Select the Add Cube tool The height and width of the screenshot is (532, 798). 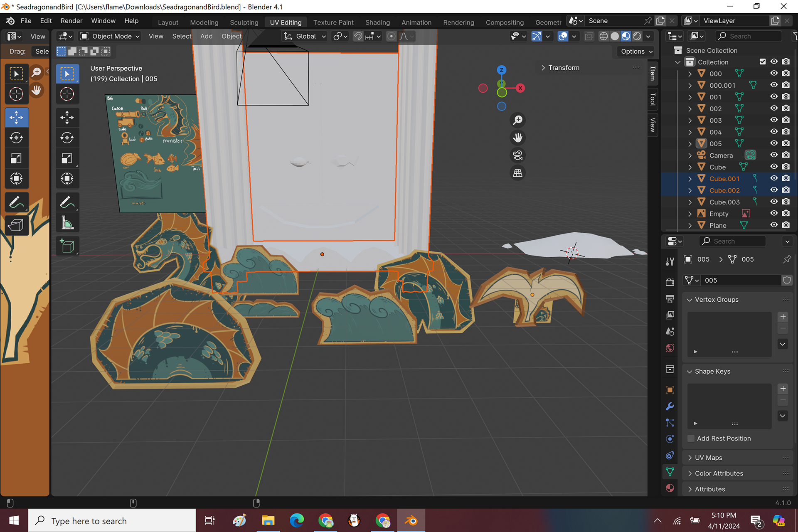click(x=67, y=246)
